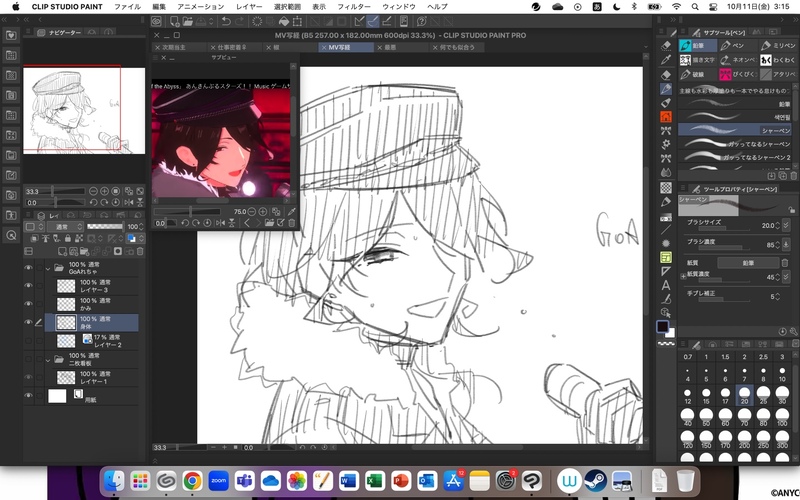
Task: Pick the gradient tool in tool palette
Action: point(666,216)
